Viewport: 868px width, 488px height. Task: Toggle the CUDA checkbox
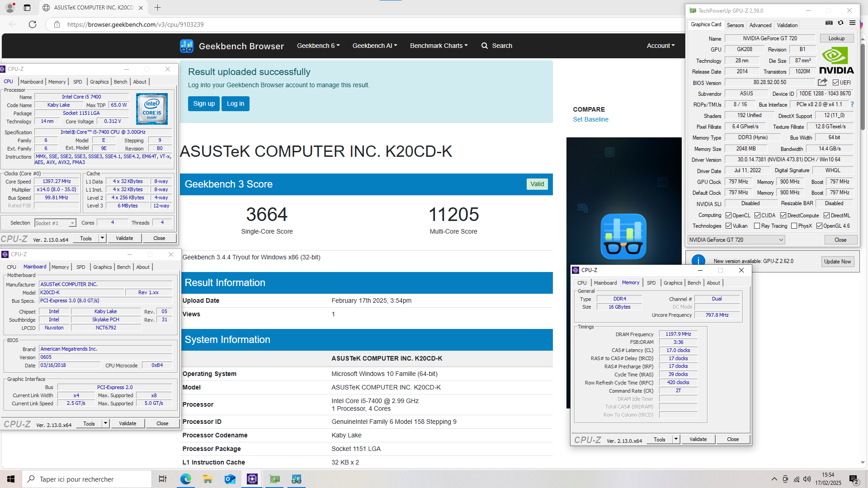[x=757, y=216]
